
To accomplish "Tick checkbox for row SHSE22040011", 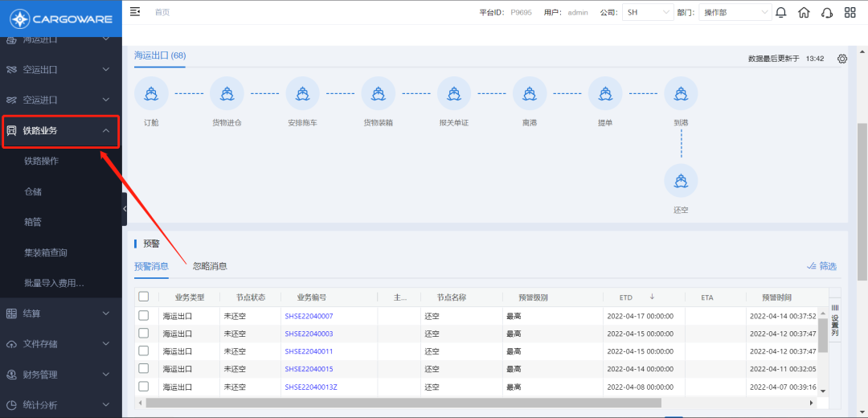I will coord(144,351).
